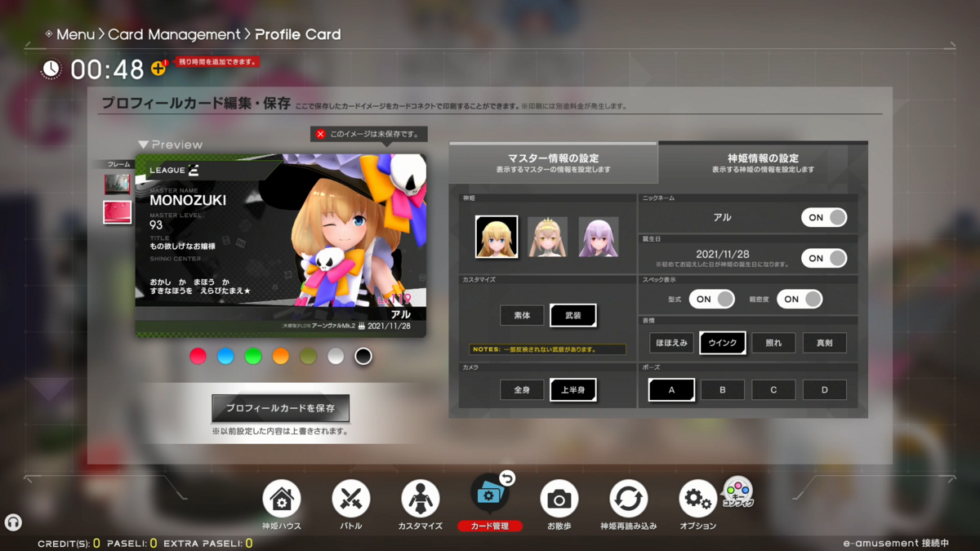Screen dimensions: 980x551
Task: Go to Menu in the breadcrumb
Action: point(75,34)
